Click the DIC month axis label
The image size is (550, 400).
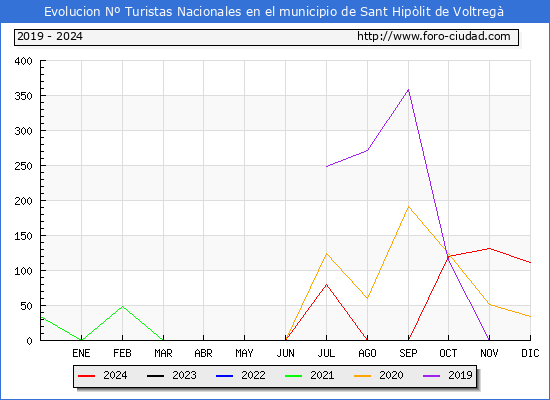click(530, 353)
